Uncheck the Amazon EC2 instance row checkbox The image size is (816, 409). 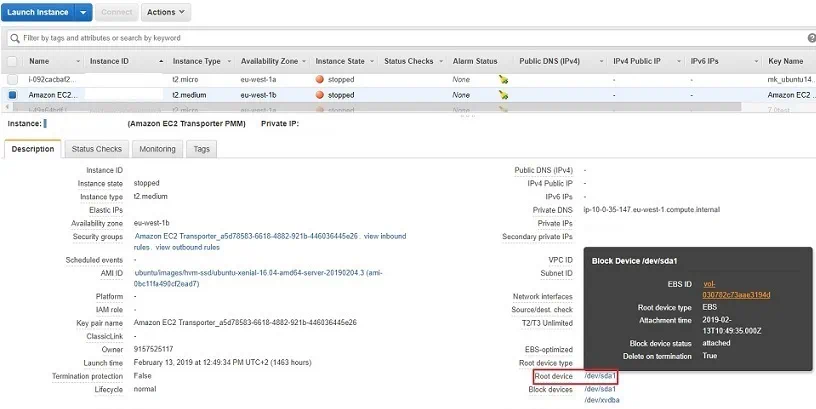(13, 95)
